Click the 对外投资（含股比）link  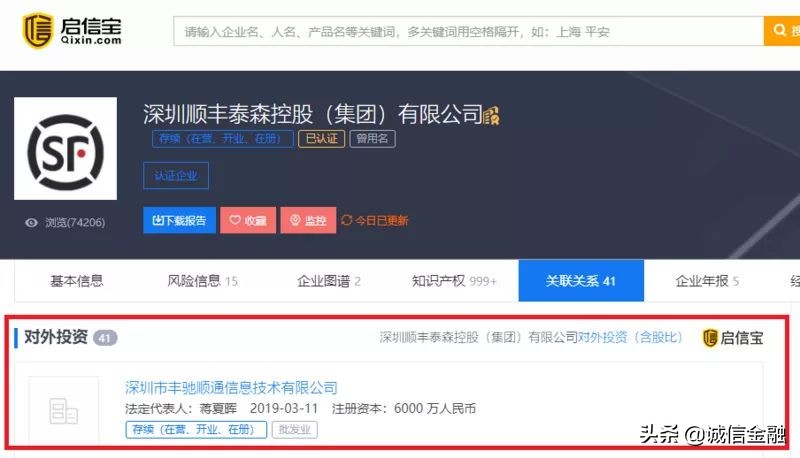click(x=630, y=337)
